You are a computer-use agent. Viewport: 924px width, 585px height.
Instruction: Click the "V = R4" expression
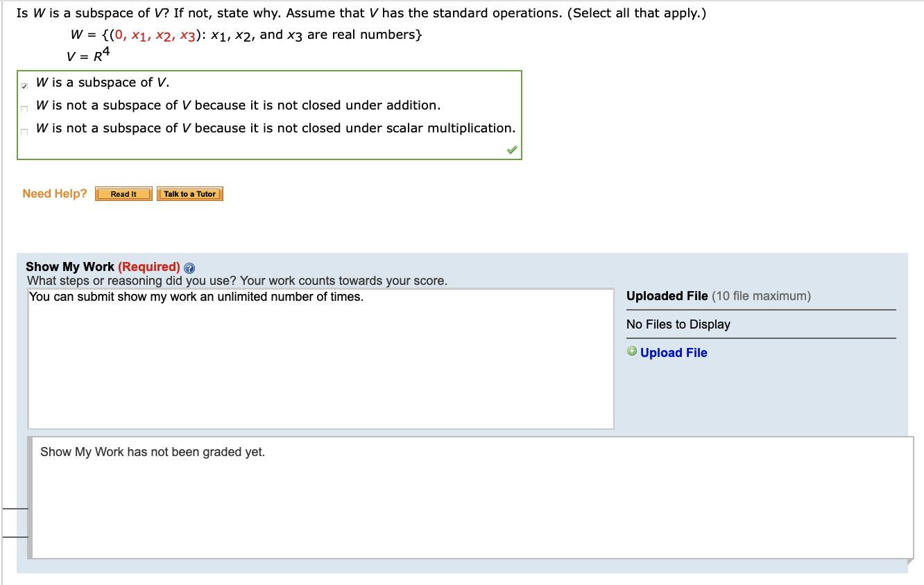[x=88, y=55]
